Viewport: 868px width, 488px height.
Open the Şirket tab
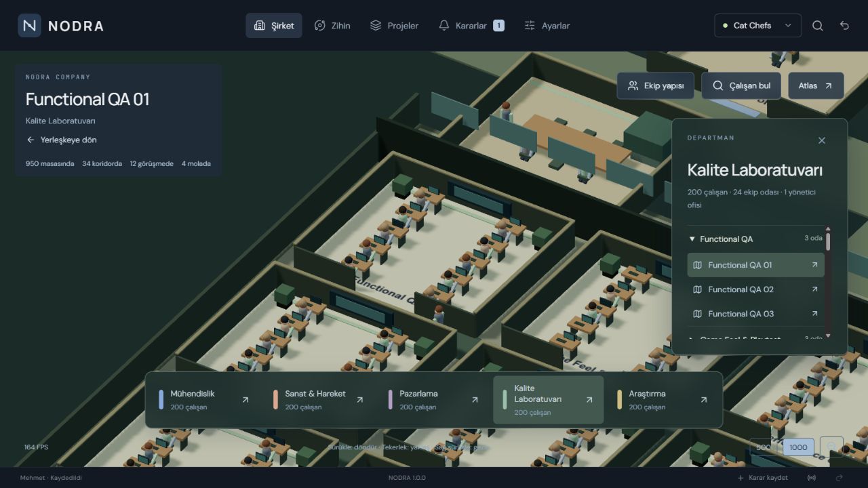click(x=274, y=26)
